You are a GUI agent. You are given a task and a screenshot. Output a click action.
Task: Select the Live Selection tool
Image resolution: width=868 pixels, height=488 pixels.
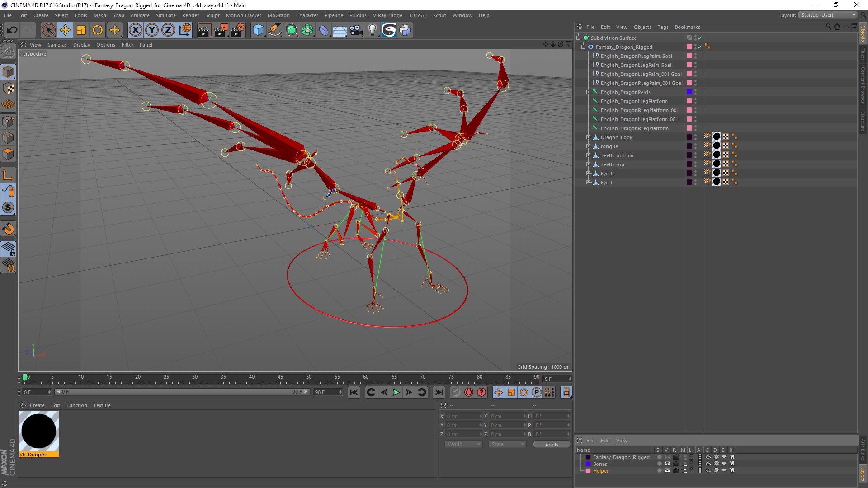pyautogui.click(x=48, y=30)
